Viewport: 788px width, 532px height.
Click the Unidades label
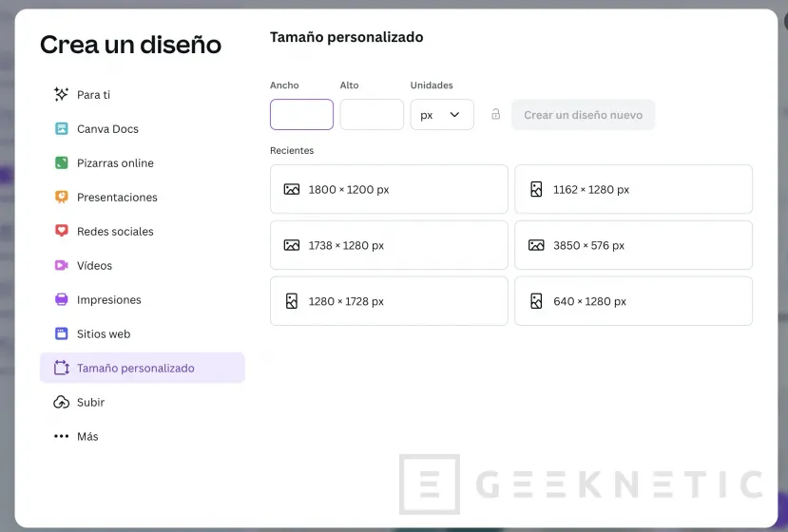[x=432, y=85]
